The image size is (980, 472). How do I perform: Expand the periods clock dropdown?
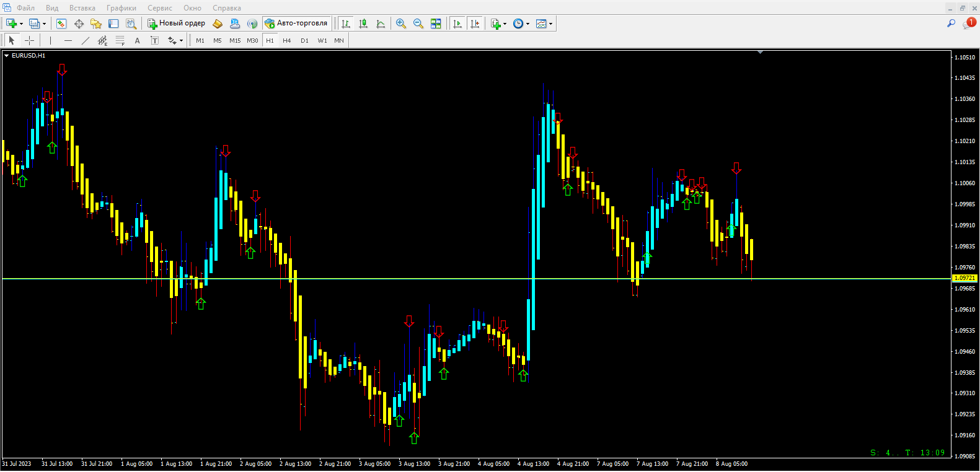[x=528, y=24]
